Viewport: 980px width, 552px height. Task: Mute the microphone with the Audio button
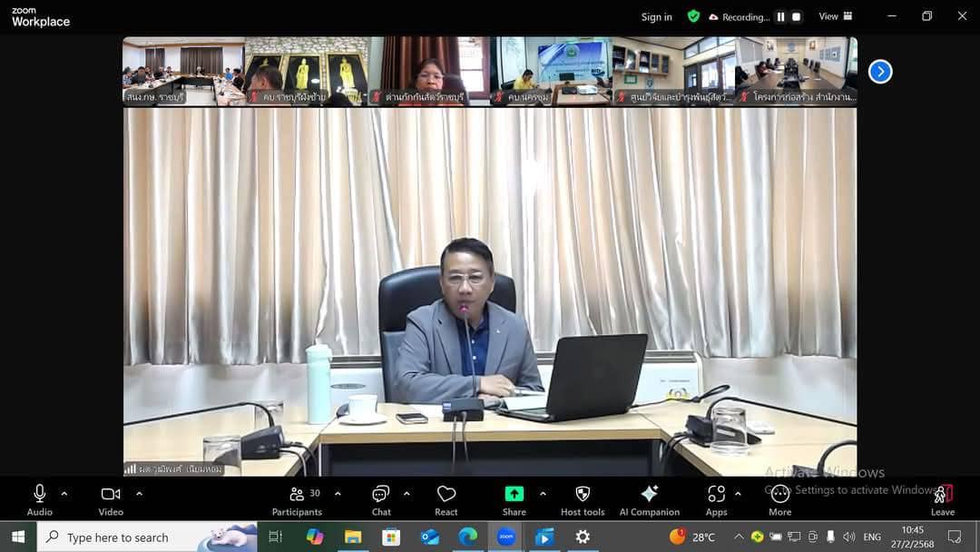click(39, 500)
